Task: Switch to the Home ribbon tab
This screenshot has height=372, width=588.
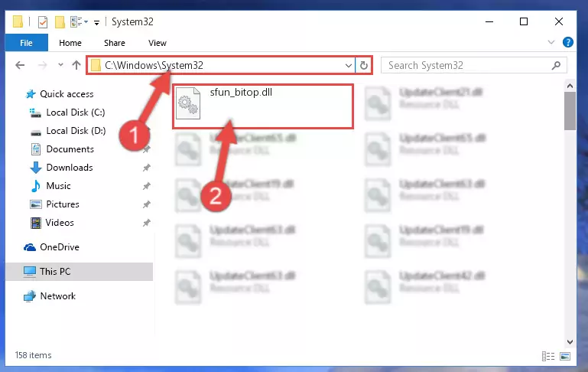Action: pyautogui.click(x=70, y=43)
